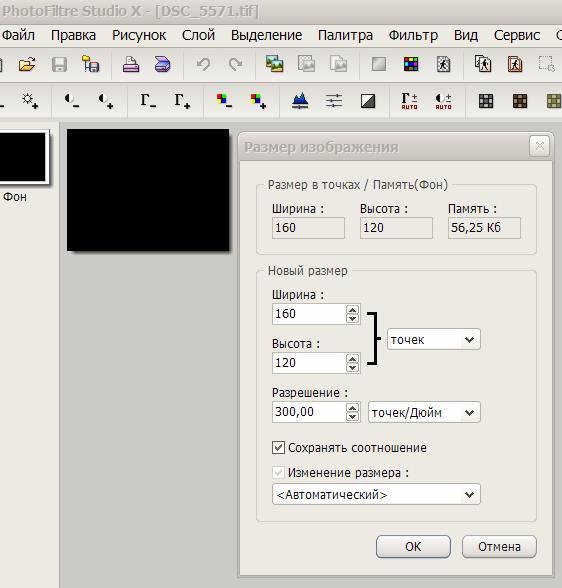Click the Brightness plus sun icon

30,100
